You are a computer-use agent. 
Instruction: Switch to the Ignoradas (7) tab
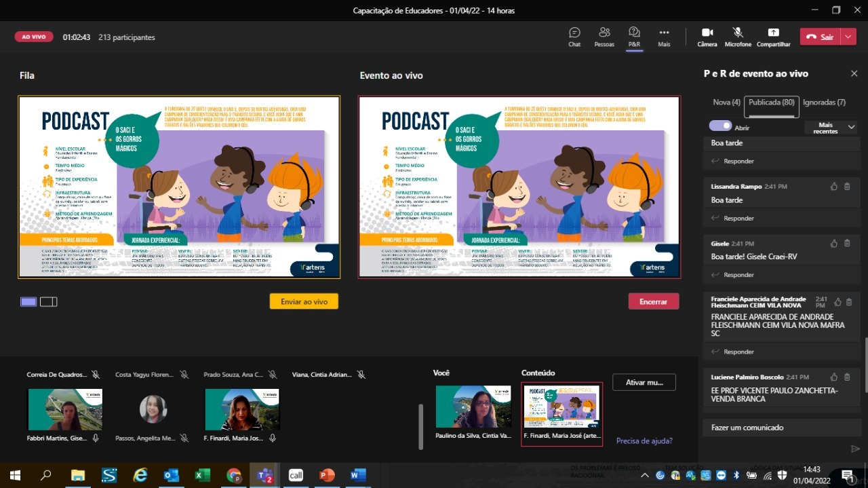pos(824,102)
